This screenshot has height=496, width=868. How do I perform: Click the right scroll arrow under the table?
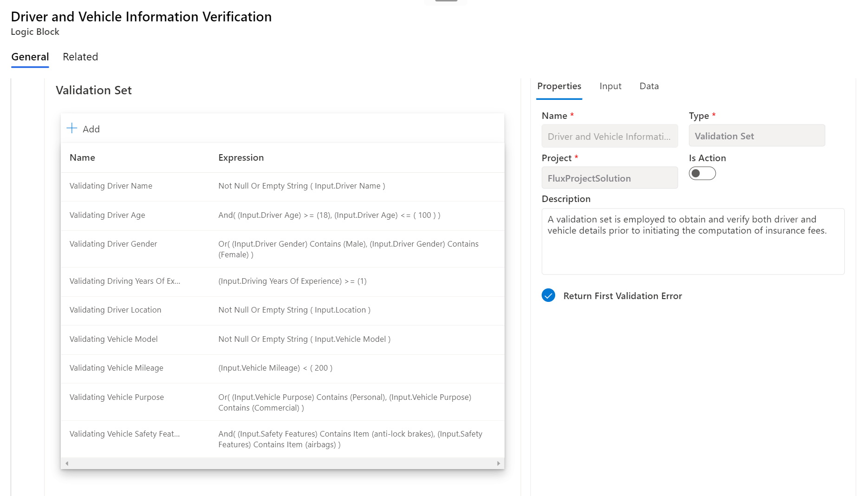[x=498, y=463]
